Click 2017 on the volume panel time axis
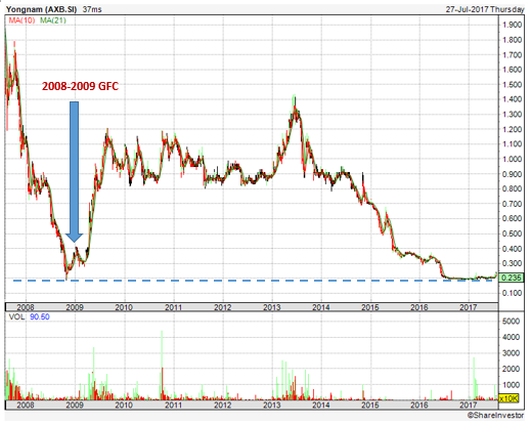Image resolution: width=531 pixels, height=425 pixels. pos(468,405)
